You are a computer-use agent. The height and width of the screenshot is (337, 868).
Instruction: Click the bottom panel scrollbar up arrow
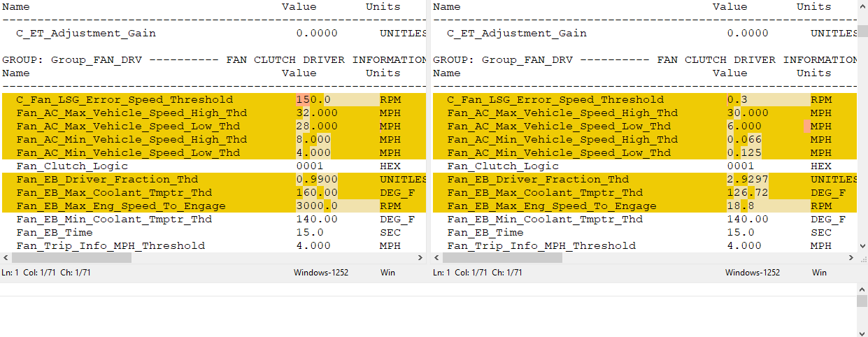[x=862, y=289]
